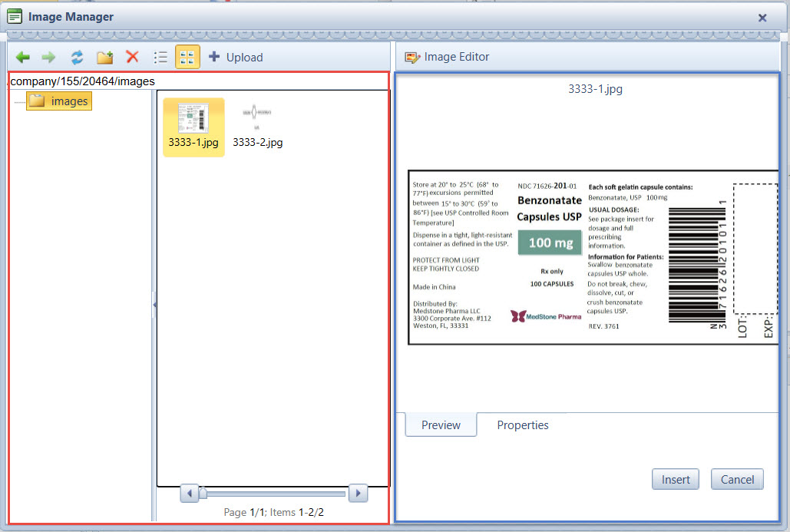Switch to thumbnails grid view
Screen dimensions: 790x532
187,57
